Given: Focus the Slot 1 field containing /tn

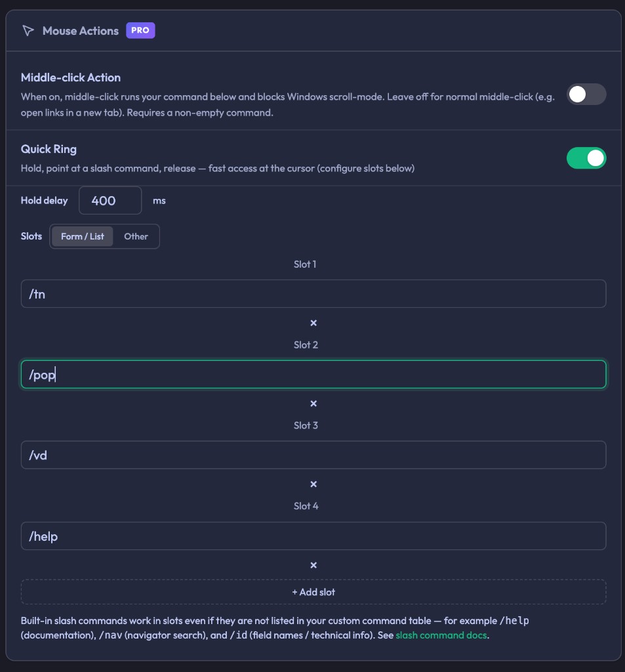Looking at the screenshot, I should coord(313,293).
